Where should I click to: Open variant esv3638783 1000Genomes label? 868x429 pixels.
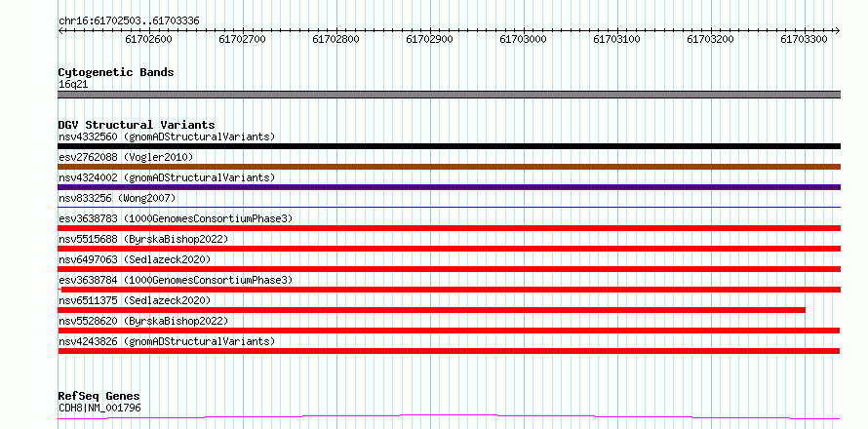[x=176, y=218]
